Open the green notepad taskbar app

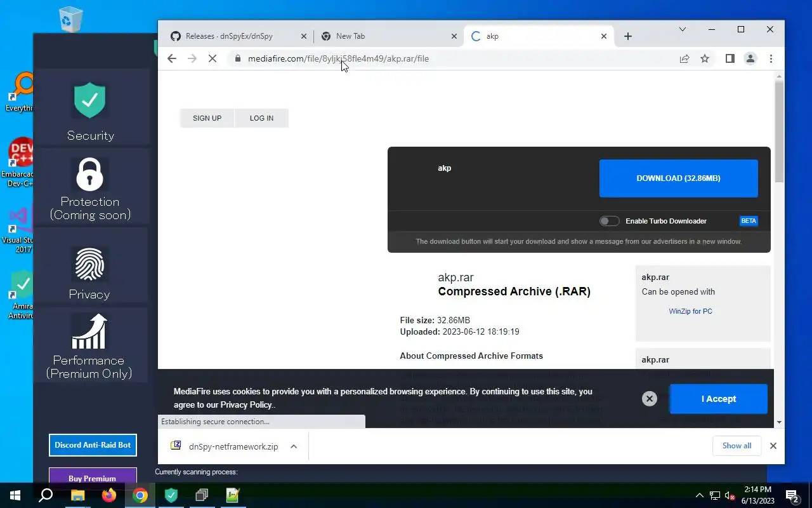(x=233, y=495)
